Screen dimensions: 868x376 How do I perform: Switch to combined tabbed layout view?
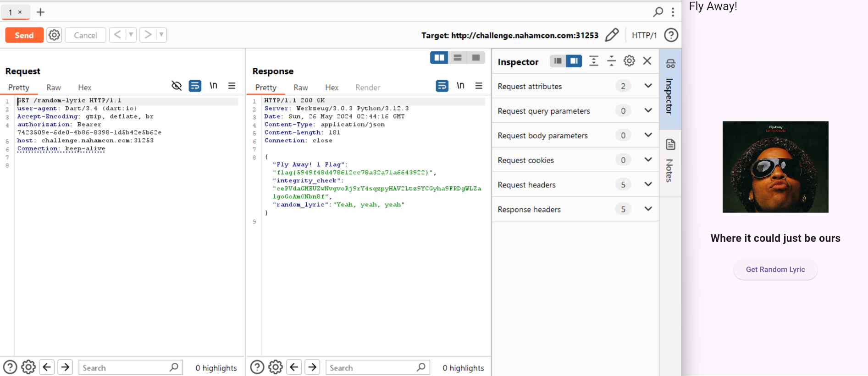[476, 57]
